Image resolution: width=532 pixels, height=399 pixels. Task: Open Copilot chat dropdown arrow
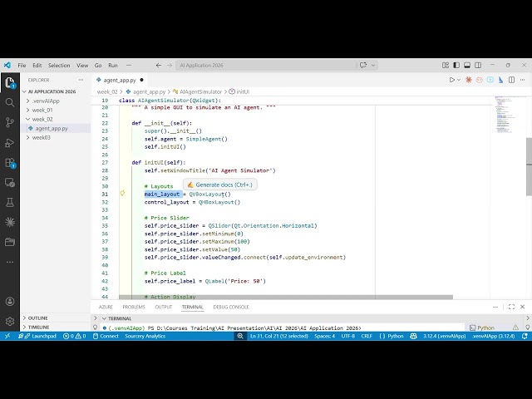373,65
